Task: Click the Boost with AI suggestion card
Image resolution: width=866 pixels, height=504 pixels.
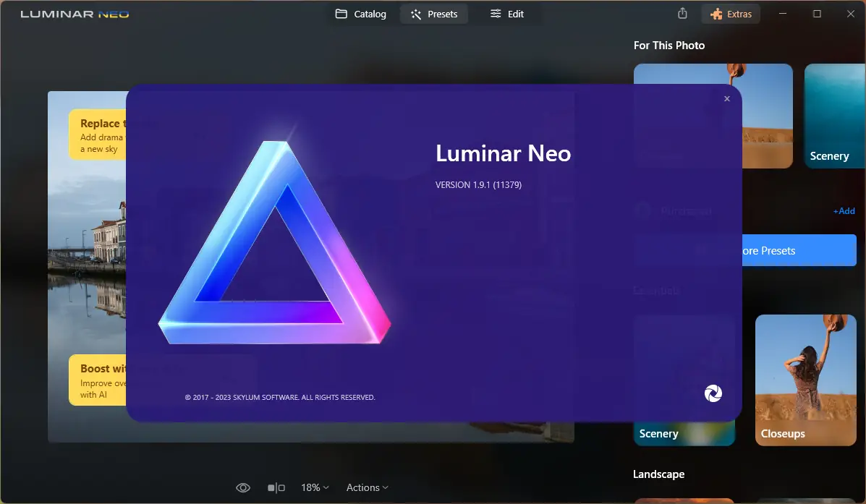Action: [x=98, y=380]
